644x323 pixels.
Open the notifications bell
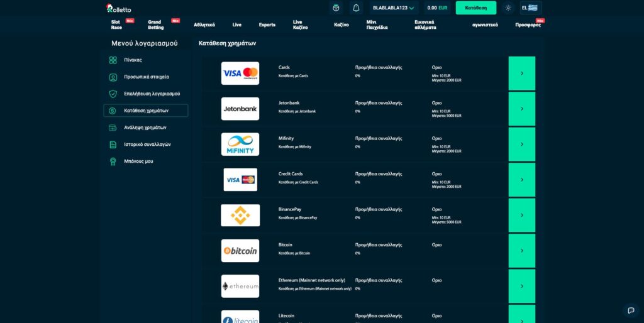(356, 8)
